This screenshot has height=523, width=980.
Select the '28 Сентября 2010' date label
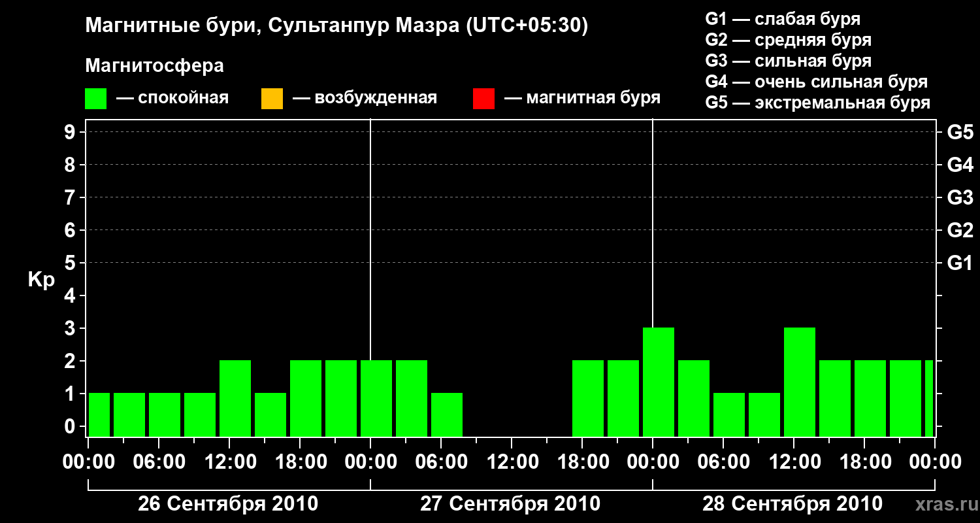[x=792, y=504]
